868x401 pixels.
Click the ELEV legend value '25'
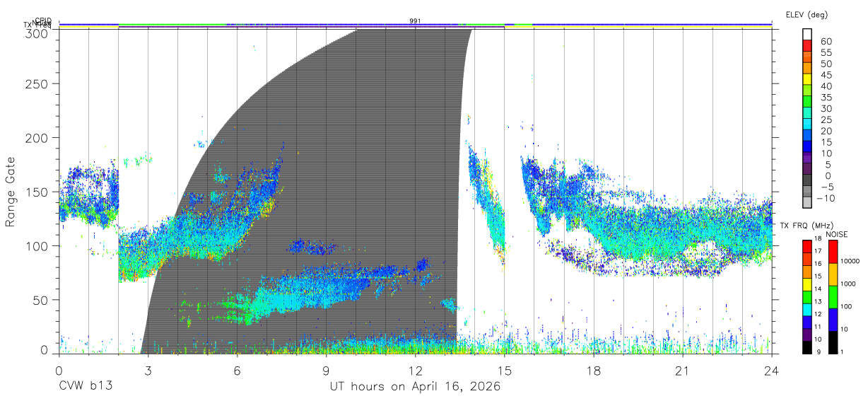point(826,120)
